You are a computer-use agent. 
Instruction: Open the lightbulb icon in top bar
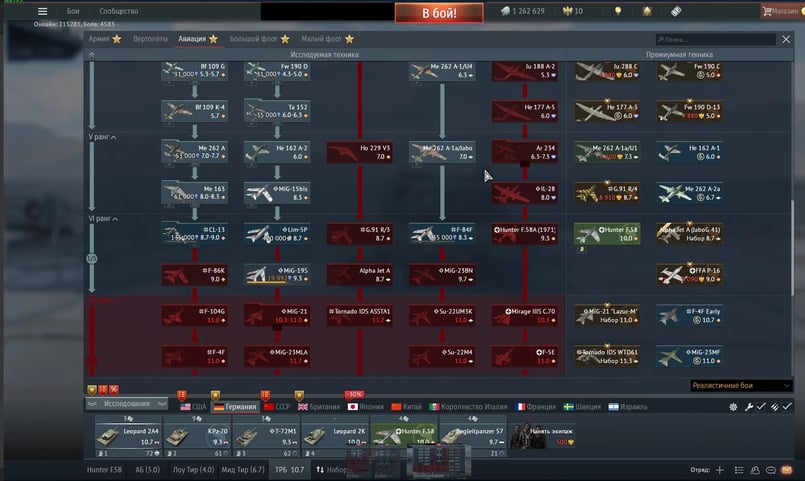[618, 11]
